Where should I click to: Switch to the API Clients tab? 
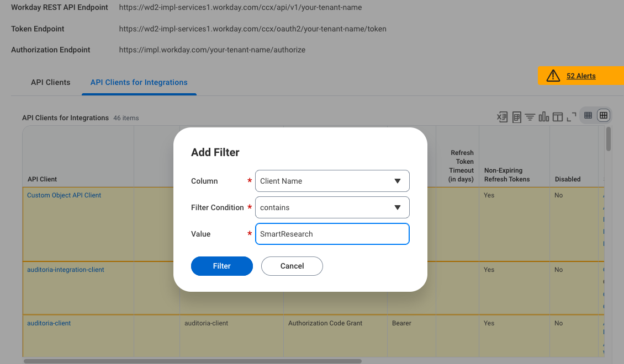[51, 82]
